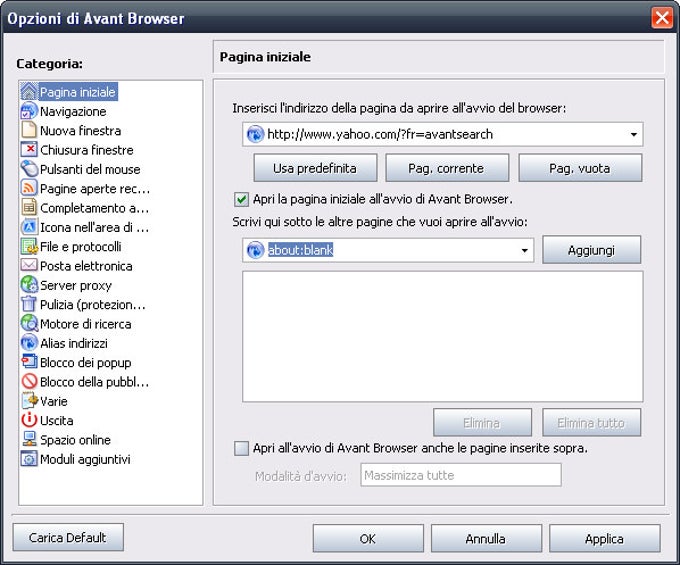Click the house icon beside Pagina iniziale
Image resolution: width=680 pixels, height=565 pixels.
29,91
